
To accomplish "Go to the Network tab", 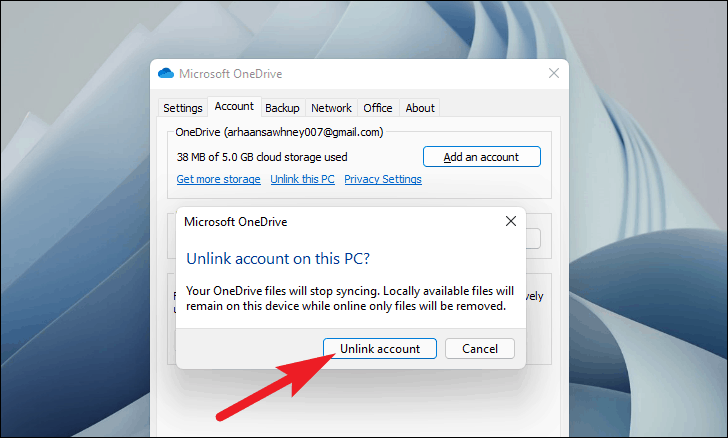I will (331, 108).
